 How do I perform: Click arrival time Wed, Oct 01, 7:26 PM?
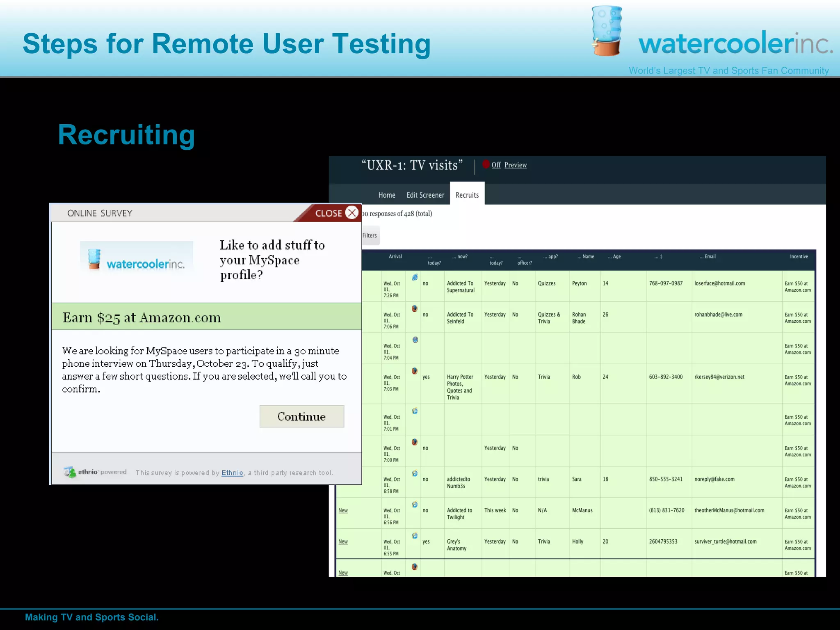point(392,289)
